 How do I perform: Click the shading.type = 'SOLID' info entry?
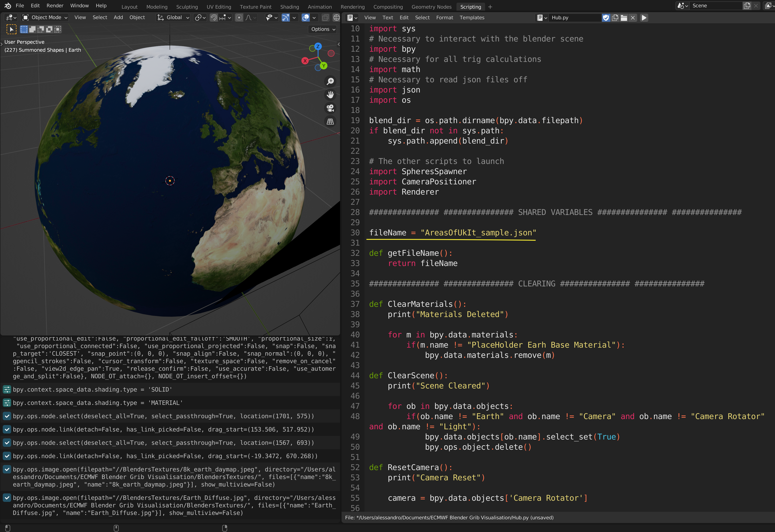tap(170, 389)
